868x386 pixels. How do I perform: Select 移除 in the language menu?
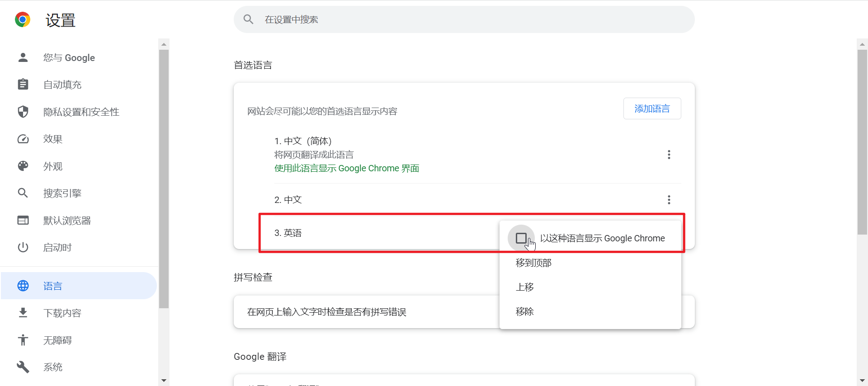(590, 311)
